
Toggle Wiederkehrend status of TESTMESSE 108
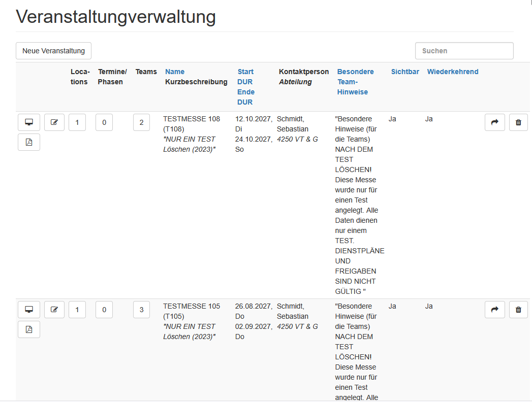[x=429, y=119]
